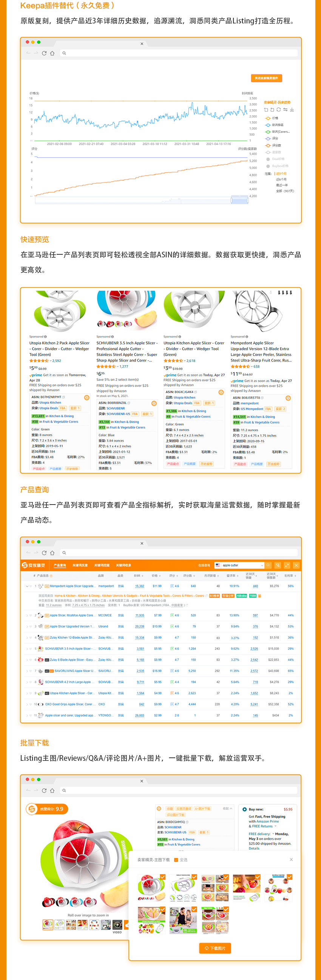Click the refresh icon in the product query browser window

44,553
